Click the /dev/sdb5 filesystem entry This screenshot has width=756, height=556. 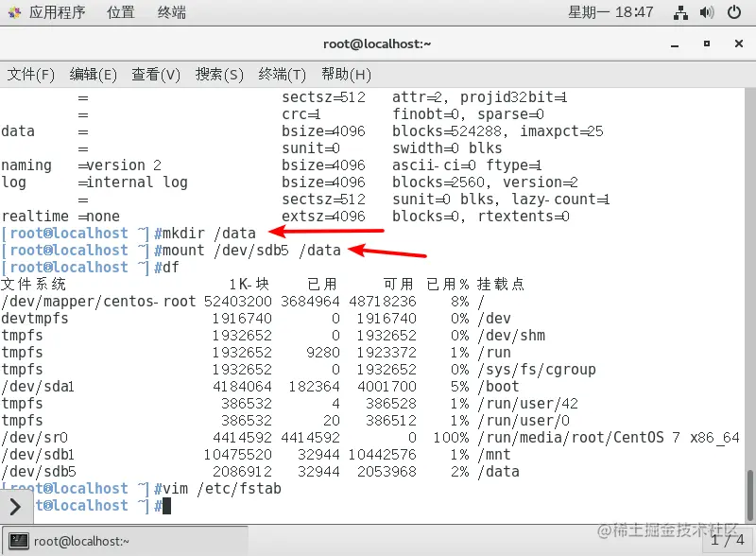click(x=39, y=472)
